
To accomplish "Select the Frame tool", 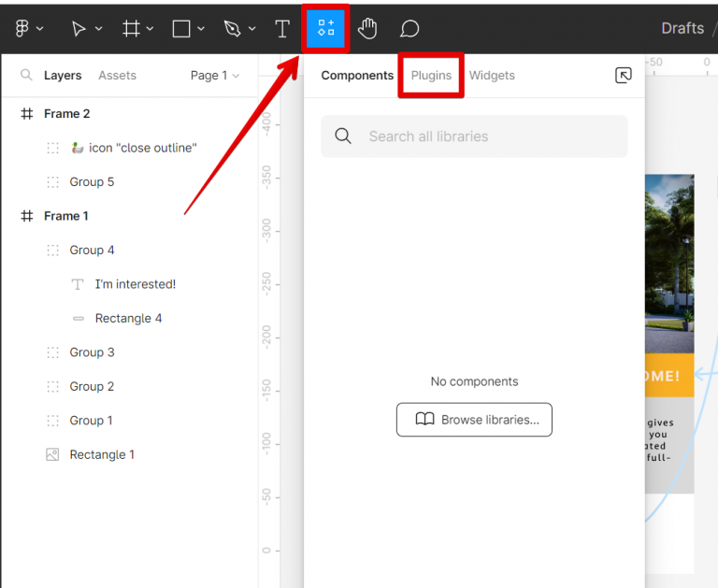I will click(x=131, y=28).
